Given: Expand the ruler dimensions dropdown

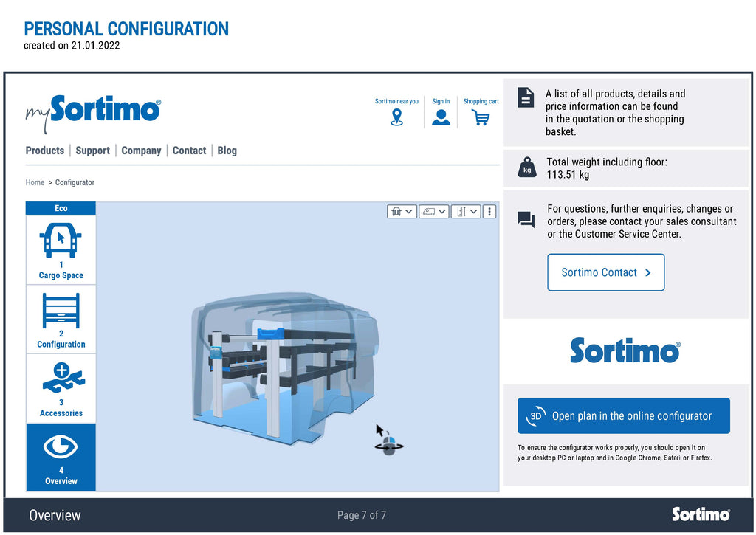Looking at the screenshot, I should pyautogui.click(x=466, y=212).
